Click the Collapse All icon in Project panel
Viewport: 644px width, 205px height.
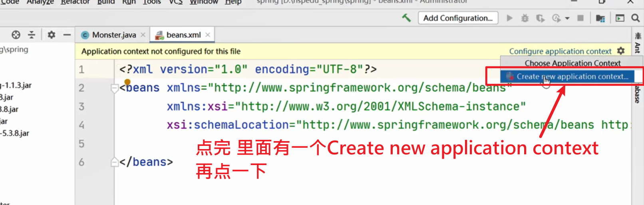click(x=32, y=35)
